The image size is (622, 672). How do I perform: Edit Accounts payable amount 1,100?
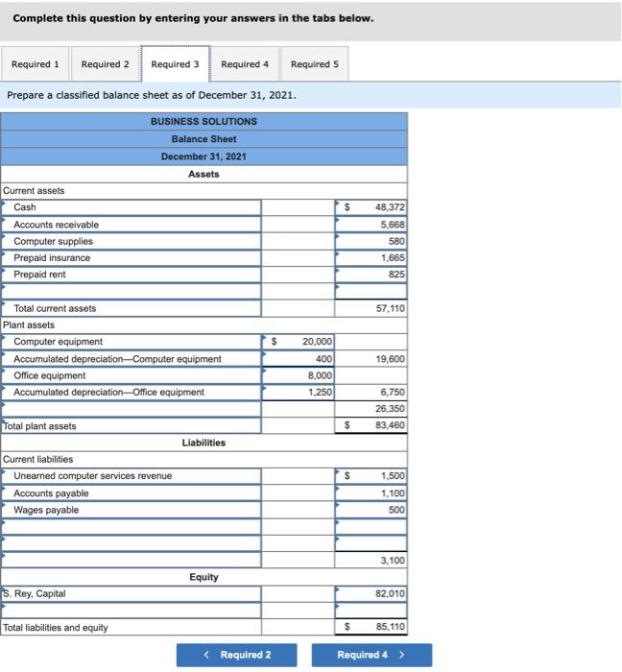pyautogui.click(x=371, y=493)
